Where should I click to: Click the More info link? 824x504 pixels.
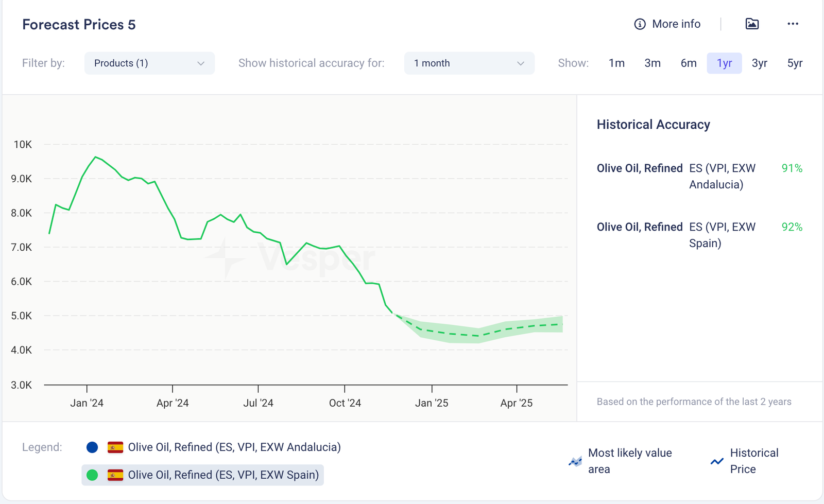[676, 24]
